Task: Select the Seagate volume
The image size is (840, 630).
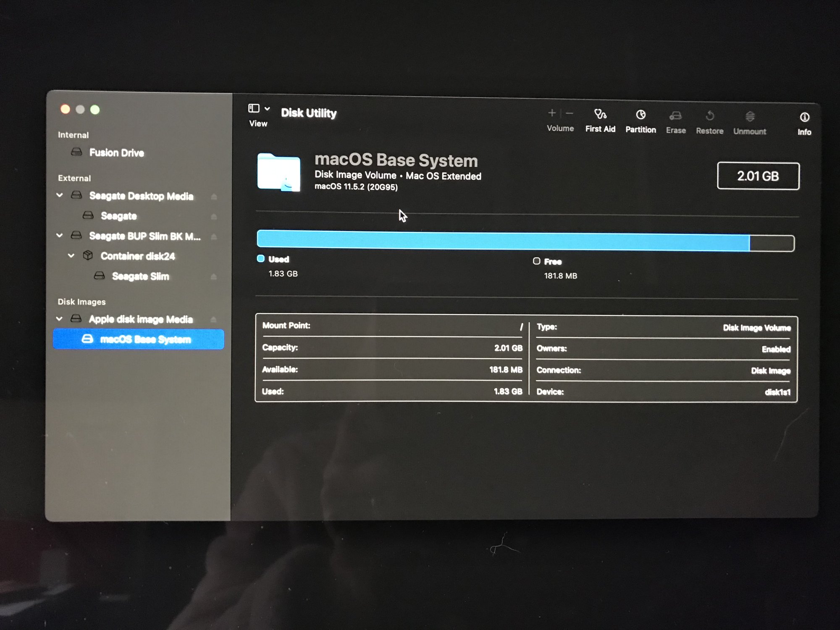Action: [118, 216]
